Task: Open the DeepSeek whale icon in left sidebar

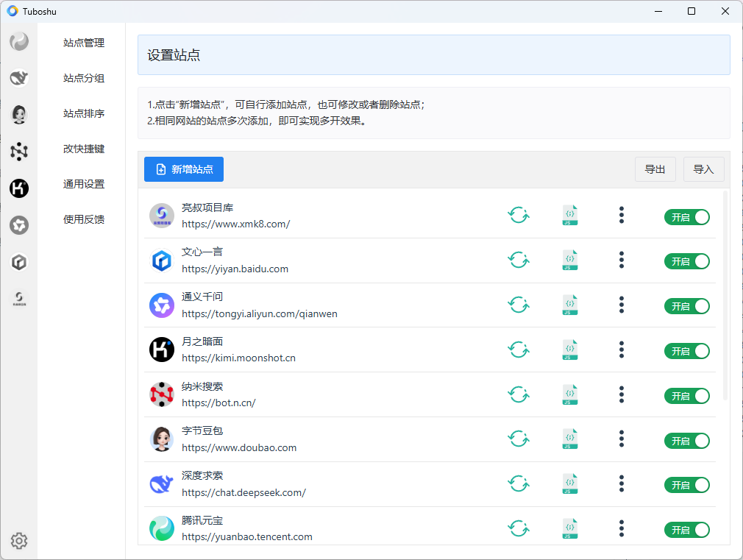Action: [19, 78]
